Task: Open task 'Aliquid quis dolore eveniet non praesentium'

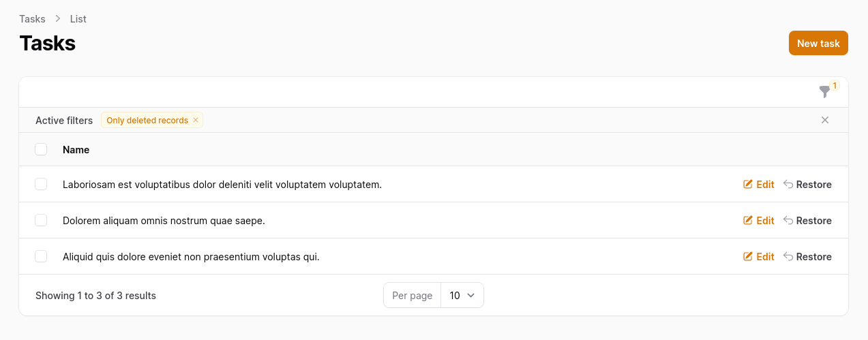Action: (x=191, y=256)
